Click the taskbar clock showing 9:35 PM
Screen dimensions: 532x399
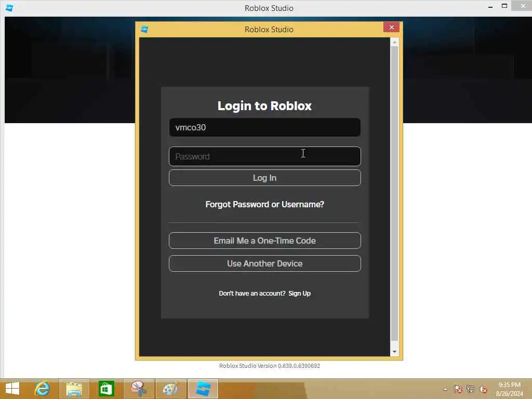pos(509,389)
